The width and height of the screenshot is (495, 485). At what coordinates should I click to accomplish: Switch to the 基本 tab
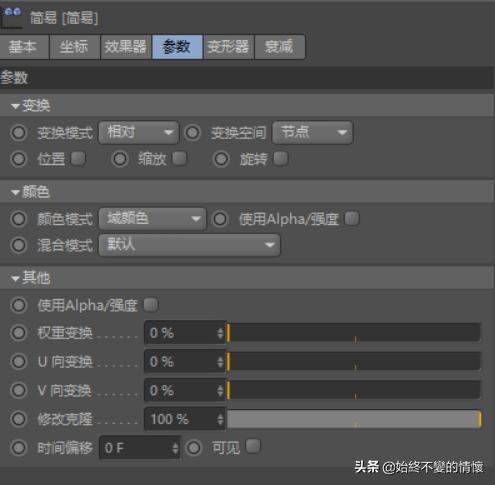click(x=24, y=47)
